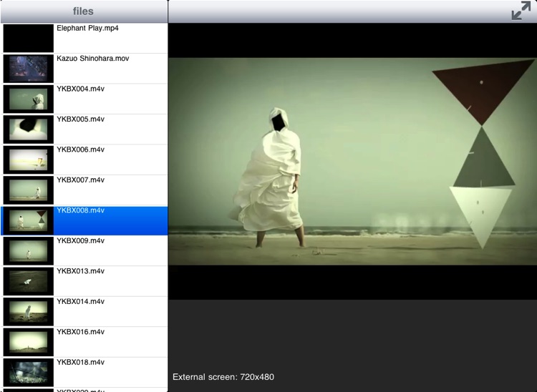The height and width of the screenshot is (392, 537).
Task: Select YKBX018.m4v at the list bottom
Action: coord(111,372)
